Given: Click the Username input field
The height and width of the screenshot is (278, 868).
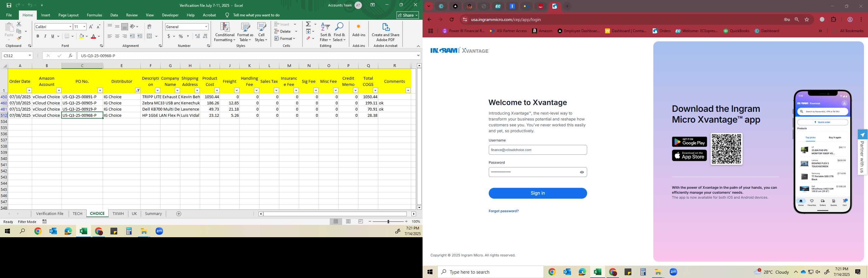Looking at the screenshot, I should [x=538, y=150].
